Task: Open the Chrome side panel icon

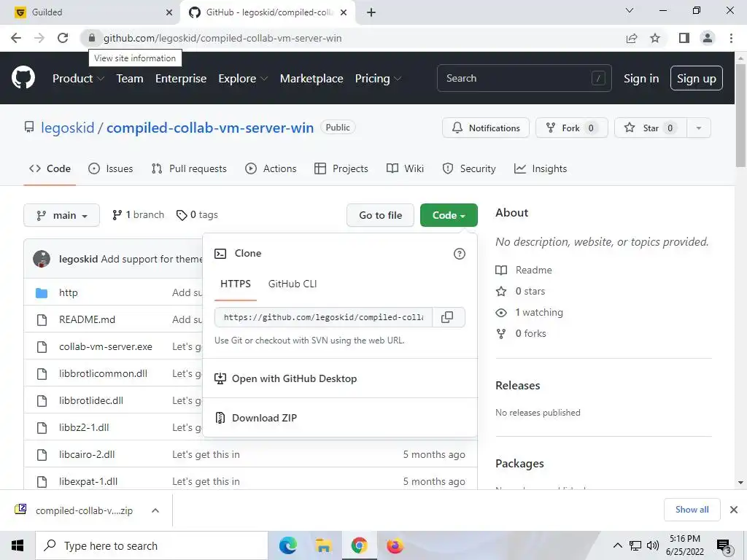Action: [x=684, y=38]
